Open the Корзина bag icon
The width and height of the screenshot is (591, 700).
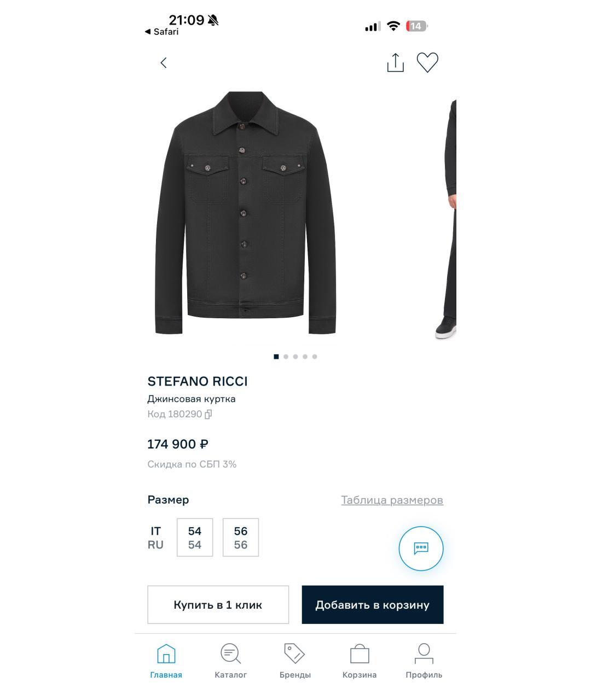360,661
